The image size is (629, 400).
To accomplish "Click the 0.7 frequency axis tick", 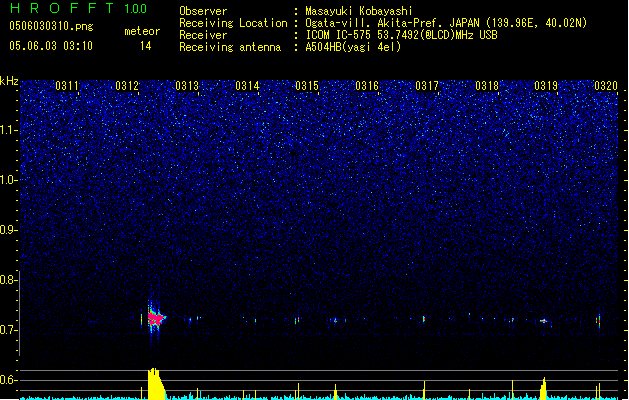I will click(9, 330).
